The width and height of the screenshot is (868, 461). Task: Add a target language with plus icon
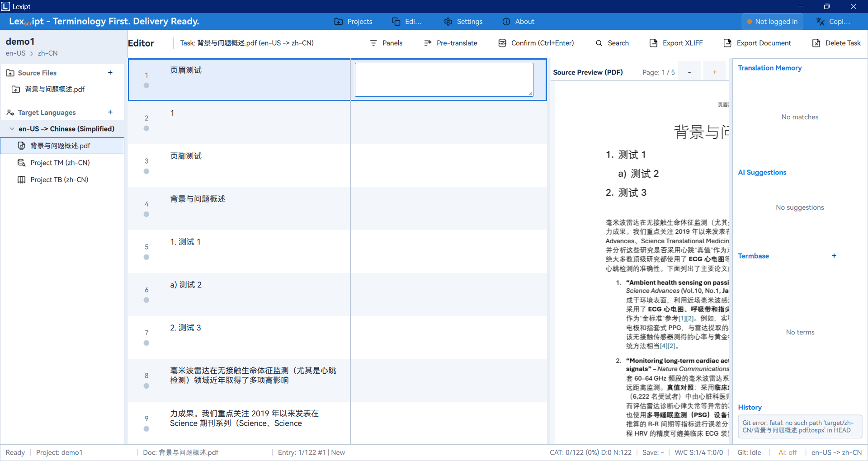click(x=110, y=112)
